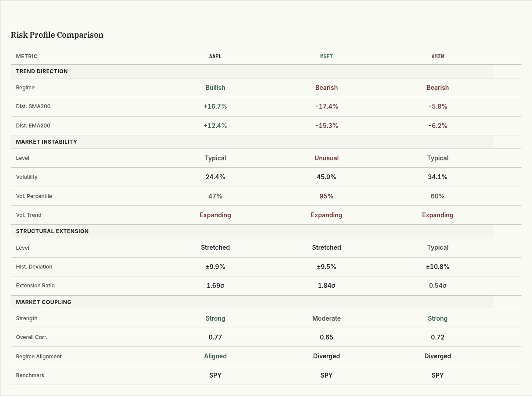Select the AMZN column header
This screenshot has height=396, width=532.
pos(437,56)
